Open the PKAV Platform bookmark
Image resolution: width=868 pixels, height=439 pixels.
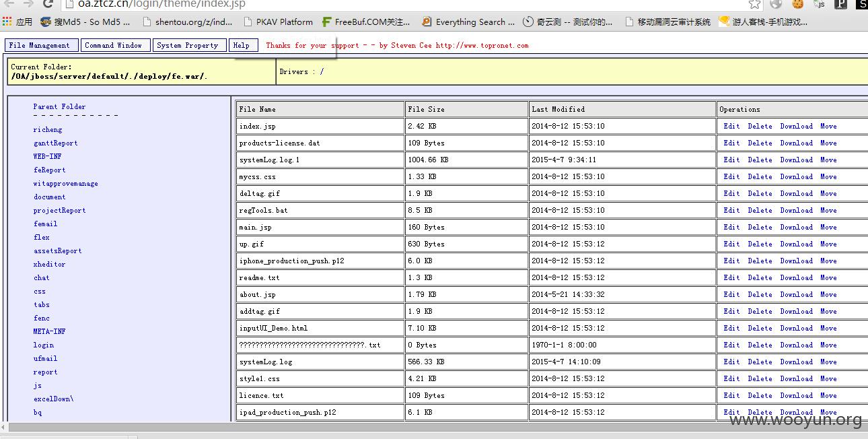click(279, 22)
